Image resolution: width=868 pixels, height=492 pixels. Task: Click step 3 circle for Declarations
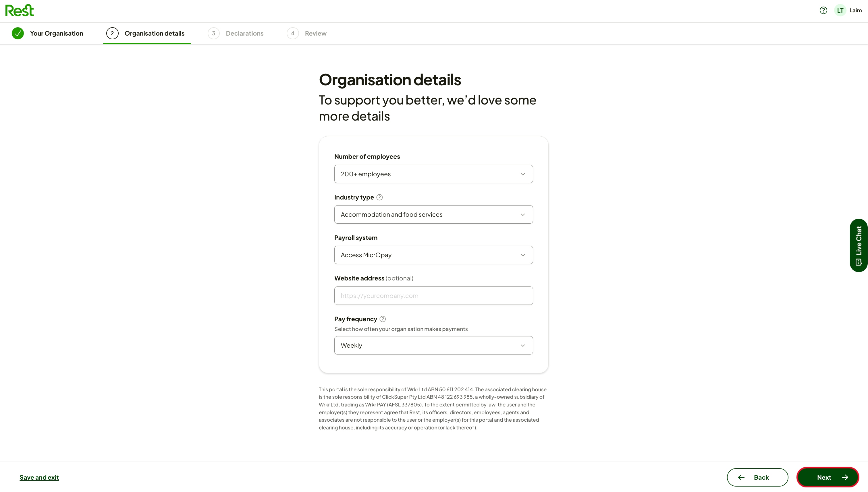(213, 34)
